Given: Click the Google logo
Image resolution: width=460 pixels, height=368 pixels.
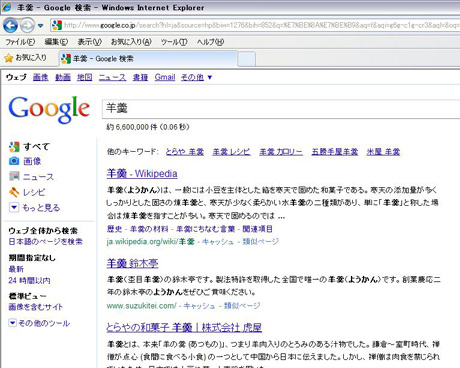Looking at the screenshot, I should tap(49, 109).
